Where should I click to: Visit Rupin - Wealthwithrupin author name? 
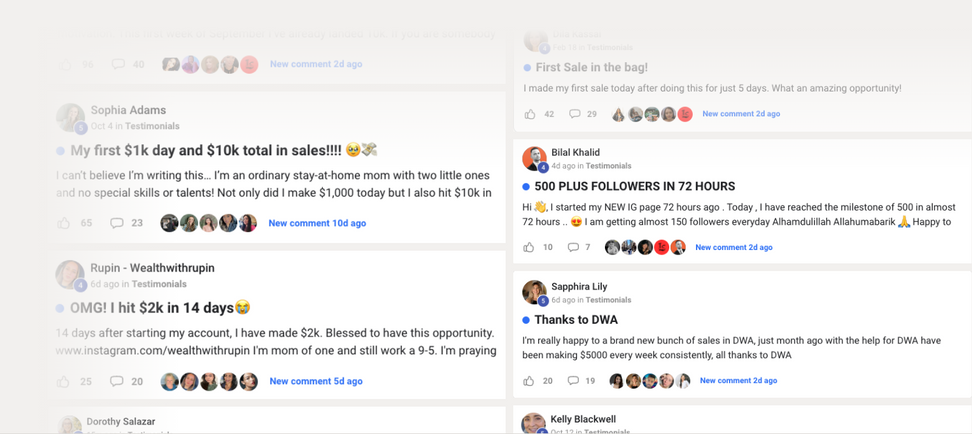(x=152, y=268)
